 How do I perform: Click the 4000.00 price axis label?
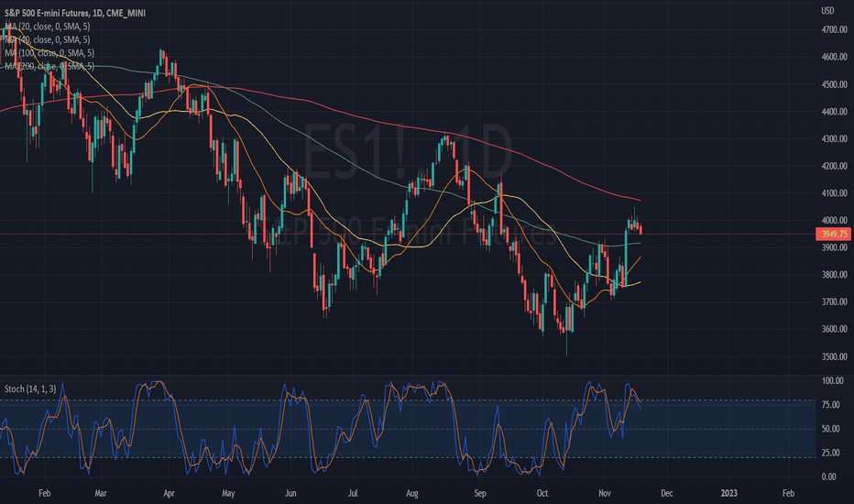click(x=835, y=220)
